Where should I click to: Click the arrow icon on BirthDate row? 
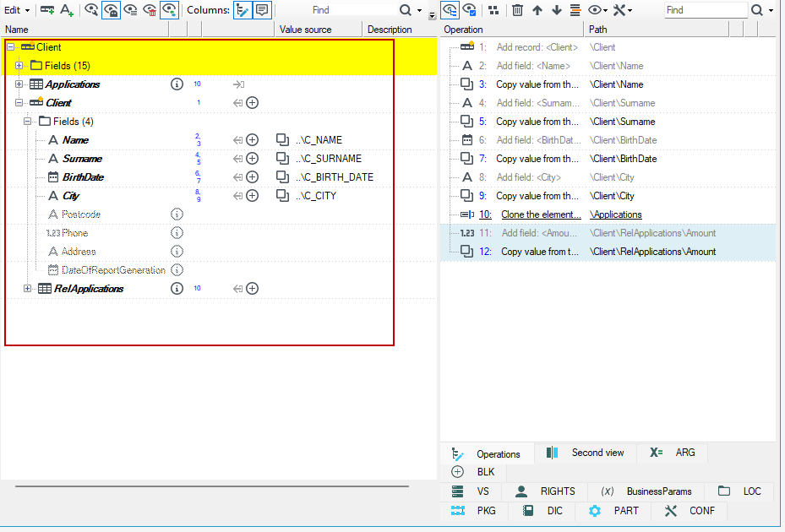point(237,177)
